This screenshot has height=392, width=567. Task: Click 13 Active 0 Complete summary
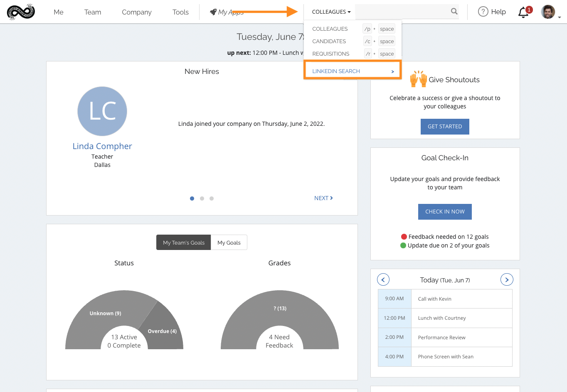tap(124, 341)
